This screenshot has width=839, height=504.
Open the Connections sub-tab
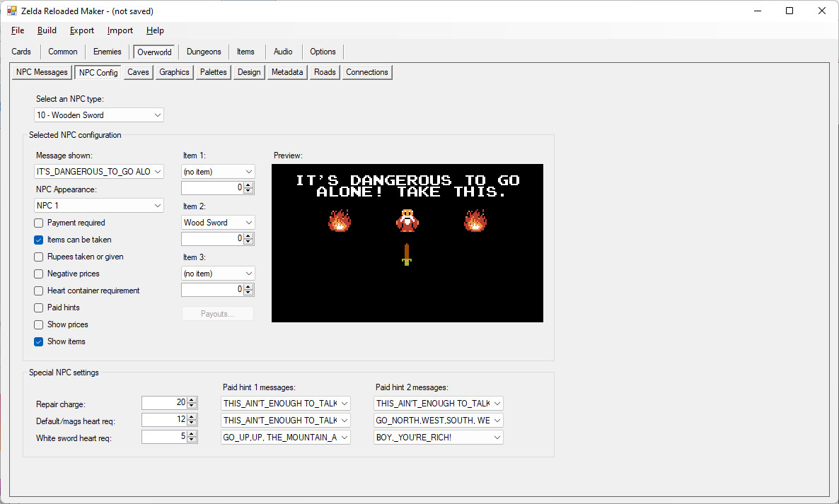point(367,72)
